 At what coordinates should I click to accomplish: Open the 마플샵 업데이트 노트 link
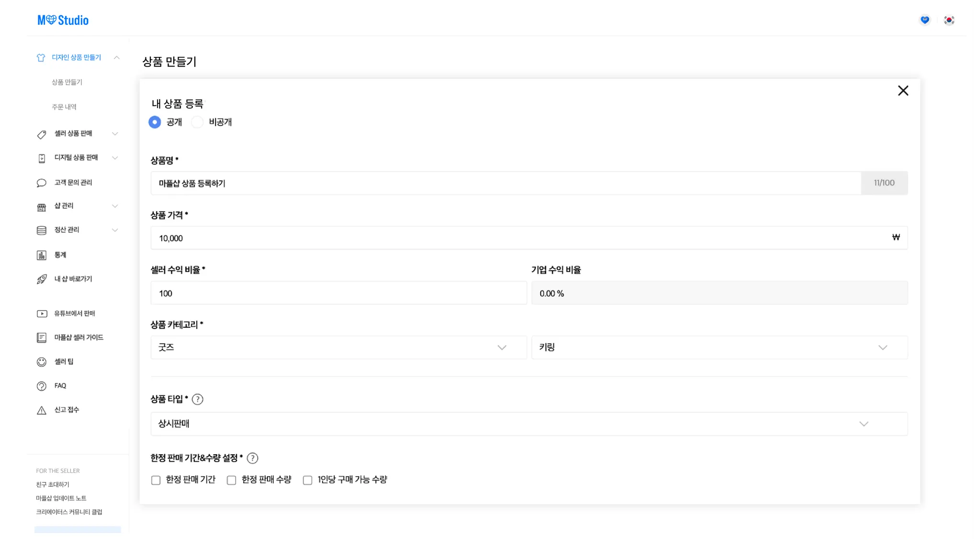click(x=61, y=498)
